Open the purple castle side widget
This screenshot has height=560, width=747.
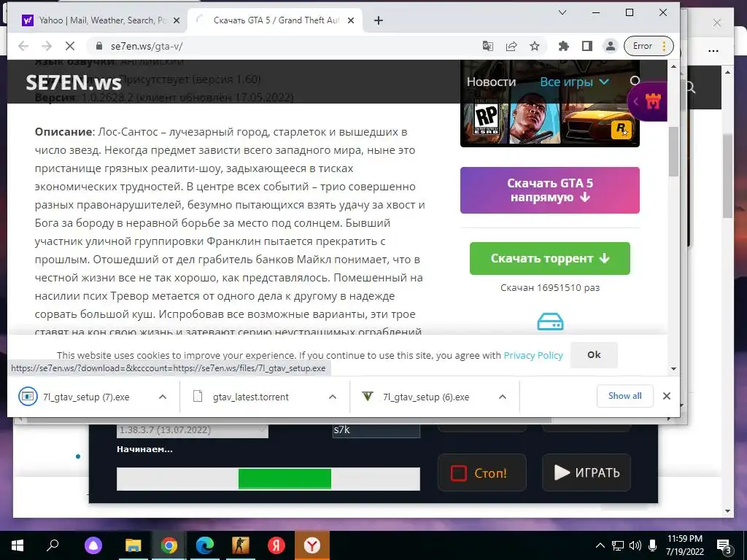(648, 101)
